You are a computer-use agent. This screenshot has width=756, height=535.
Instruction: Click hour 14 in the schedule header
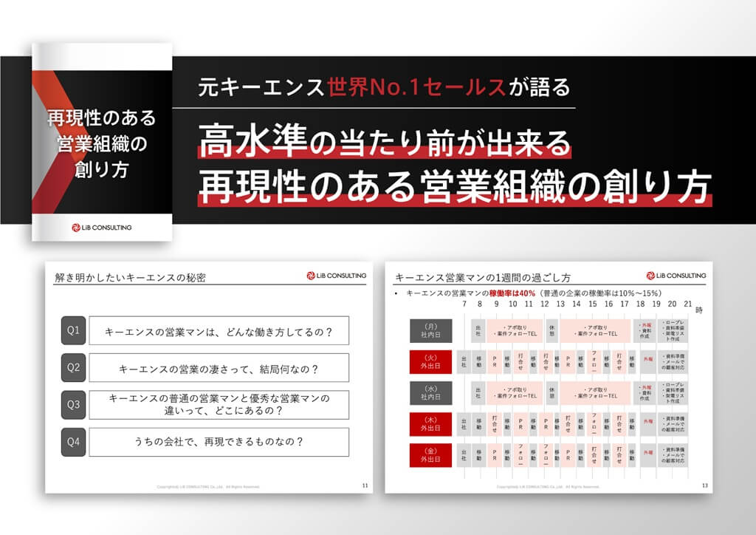[x=577, y=304]
